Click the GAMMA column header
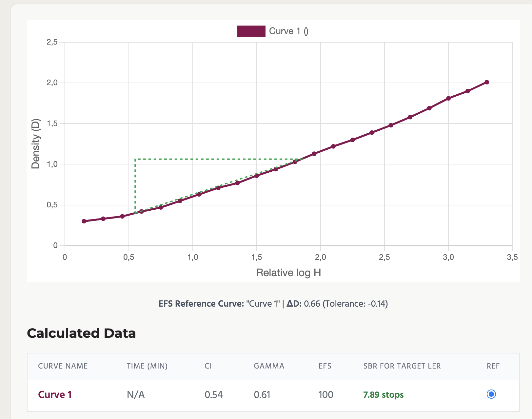 (269, 366)
